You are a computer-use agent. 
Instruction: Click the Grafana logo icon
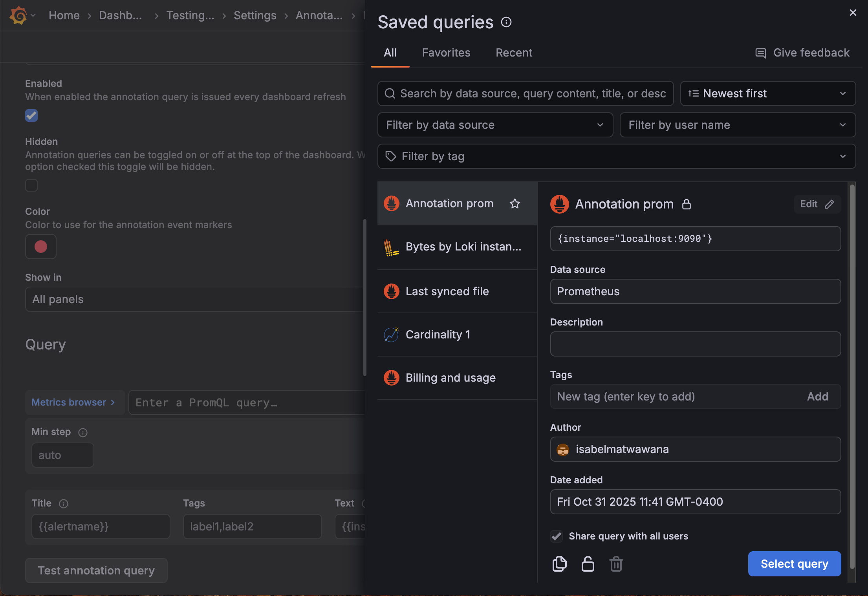18,15
